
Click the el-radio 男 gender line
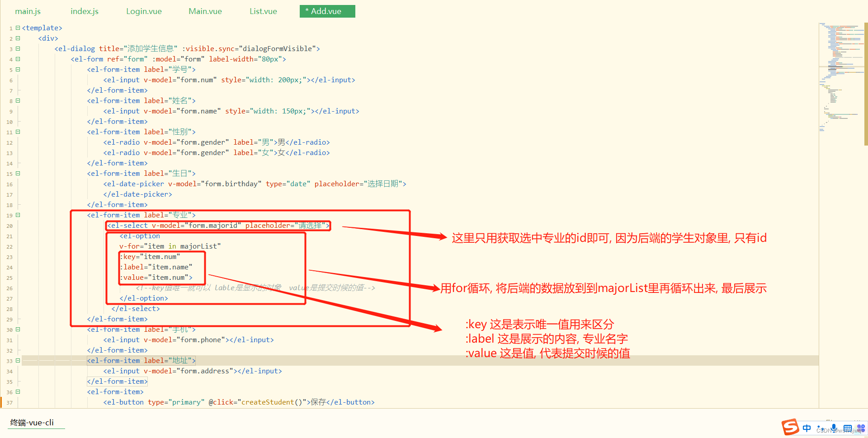pyautogui.click(x=217, y=142)
